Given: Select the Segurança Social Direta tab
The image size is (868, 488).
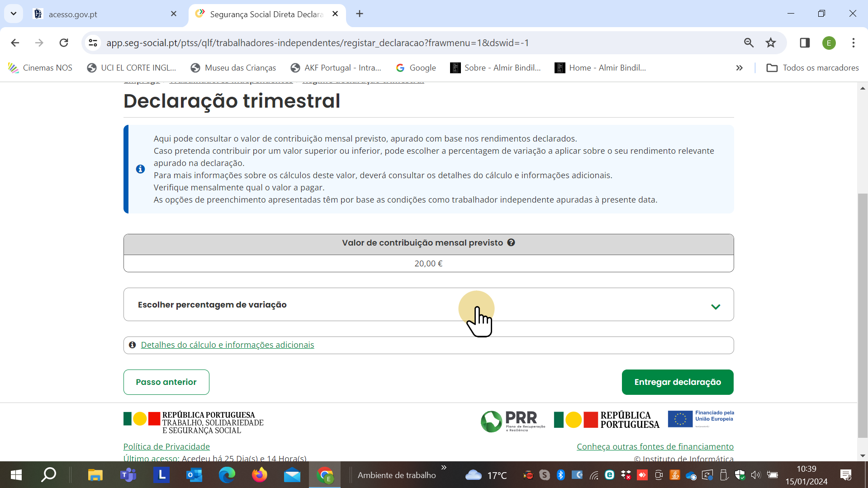Looking at the screenshot, I should pyautogui.click(x=266, y=14).
